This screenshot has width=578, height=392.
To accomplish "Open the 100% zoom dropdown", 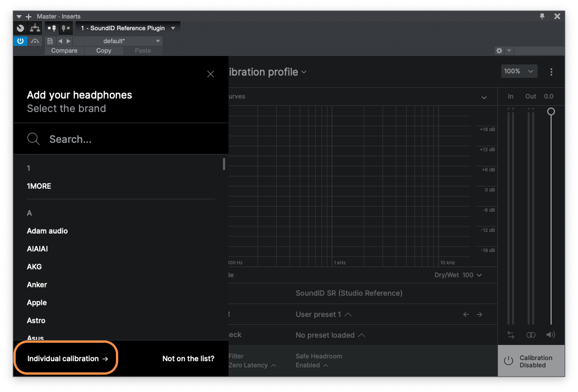I will pos(519,71).
